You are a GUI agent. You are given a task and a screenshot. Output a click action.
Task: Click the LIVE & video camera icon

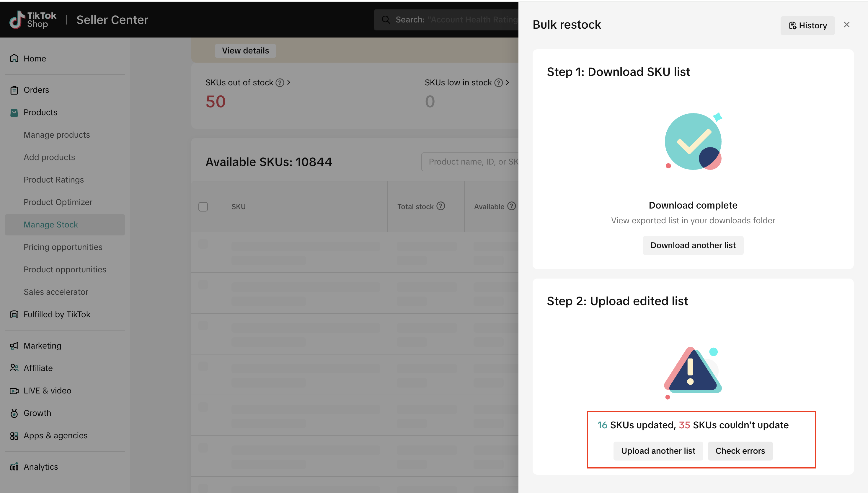point(14,391)
